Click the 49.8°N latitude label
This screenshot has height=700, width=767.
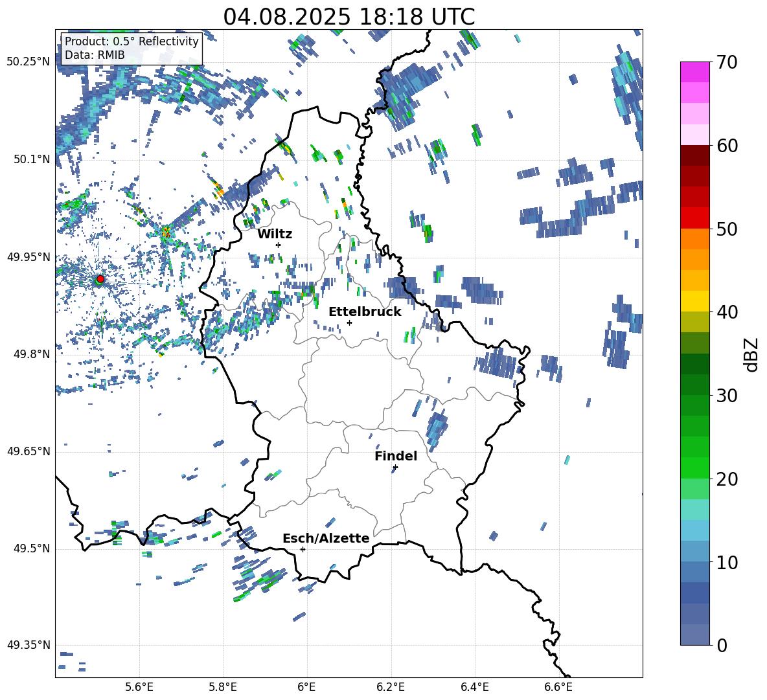32,354
